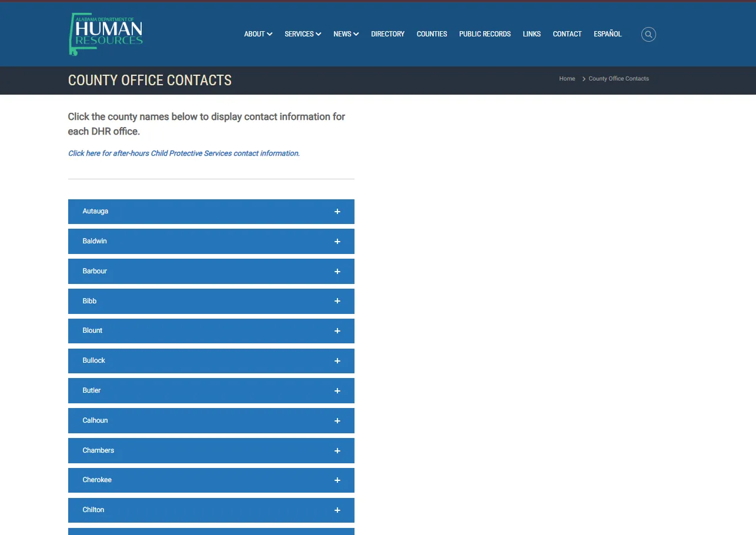Image resolution: width=756 pixels, height=535 pixels.
Task: Open the About dropdown menu
Action: pos(258,34)
